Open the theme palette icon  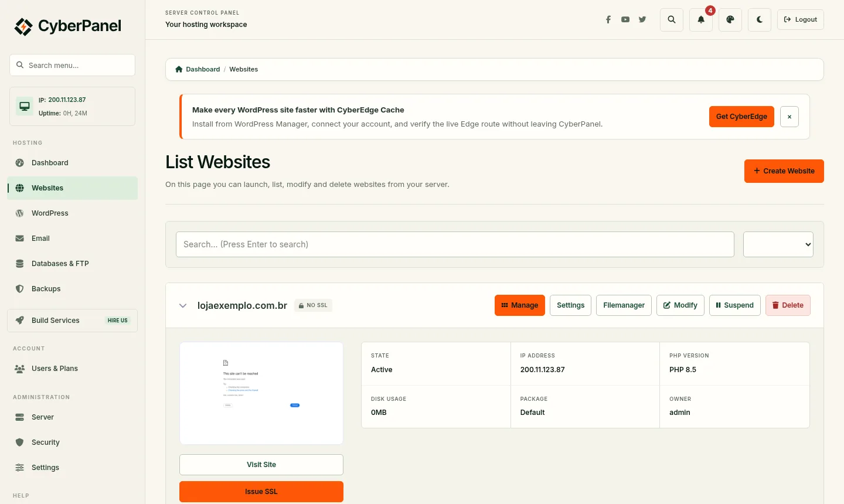[x=730, y=19]
